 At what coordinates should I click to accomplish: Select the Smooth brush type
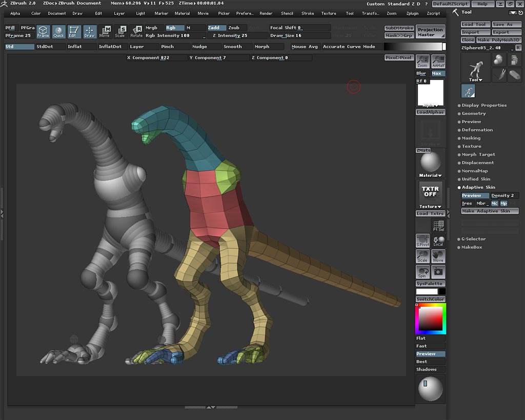point(237,47)
